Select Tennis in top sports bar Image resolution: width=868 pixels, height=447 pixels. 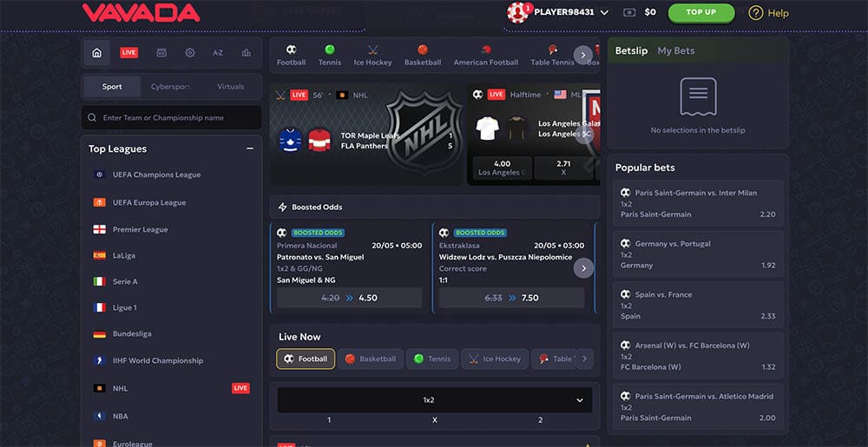[x=329, y=56]
